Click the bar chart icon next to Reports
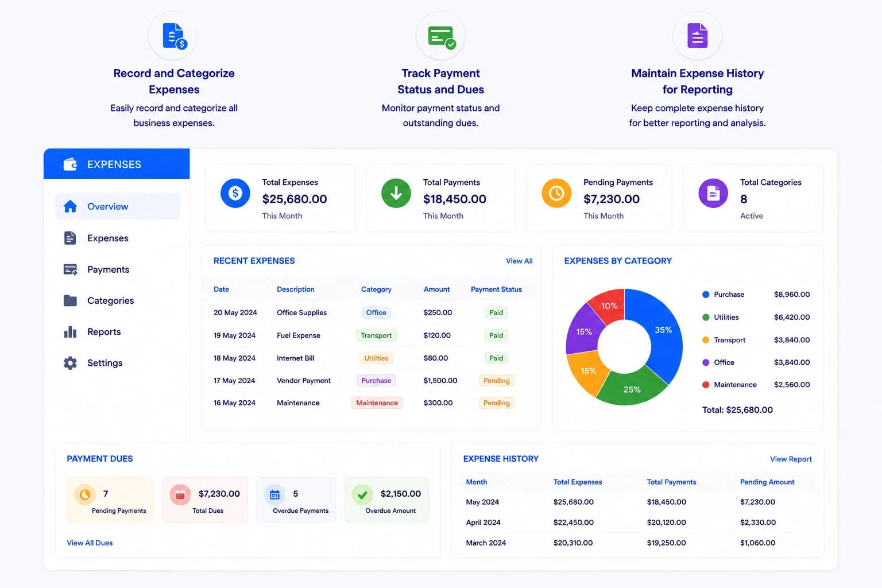 point(70,332)
